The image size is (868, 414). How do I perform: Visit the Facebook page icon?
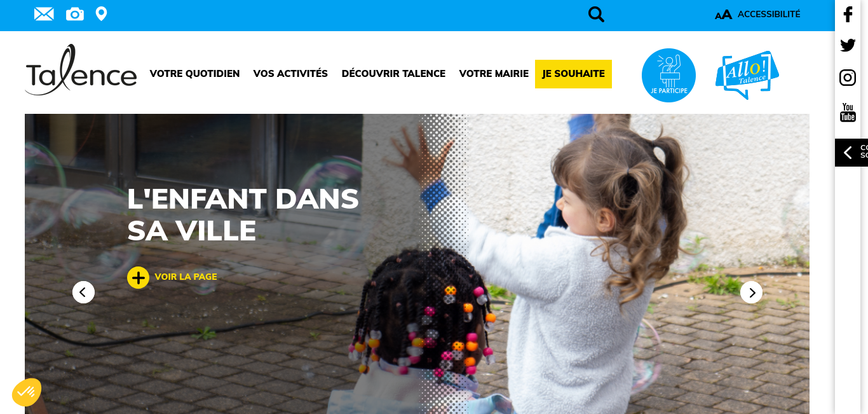coord(848,15)
